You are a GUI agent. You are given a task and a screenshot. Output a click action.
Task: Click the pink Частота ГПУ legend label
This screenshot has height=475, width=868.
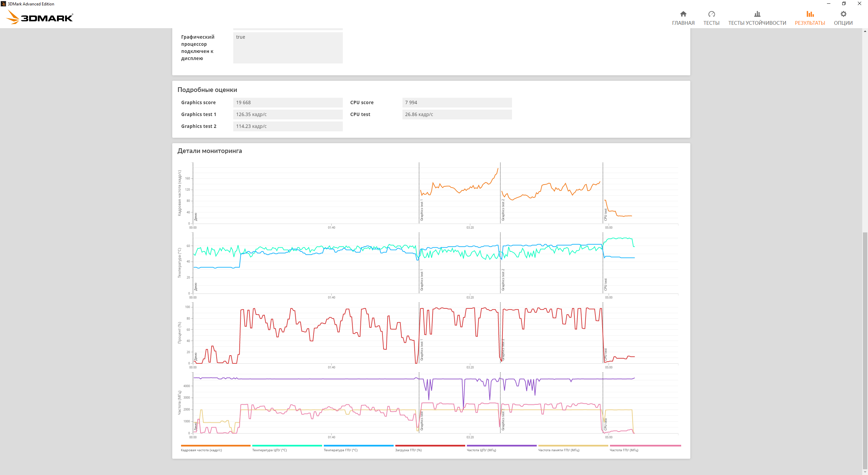tap(624, 450)
